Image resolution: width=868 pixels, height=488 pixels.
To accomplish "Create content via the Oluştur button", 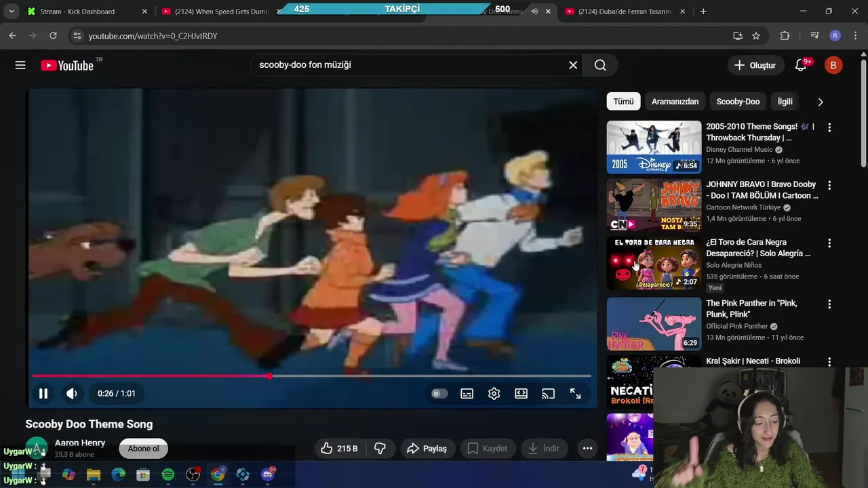I will [x=755, y=65].
